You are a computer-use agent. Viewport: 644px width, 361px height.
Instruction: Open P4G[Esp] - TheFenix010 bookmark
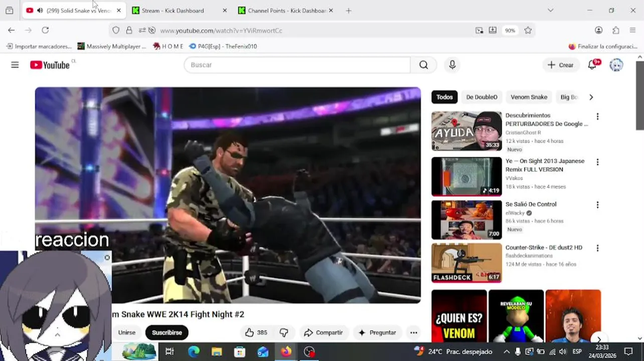223,46
